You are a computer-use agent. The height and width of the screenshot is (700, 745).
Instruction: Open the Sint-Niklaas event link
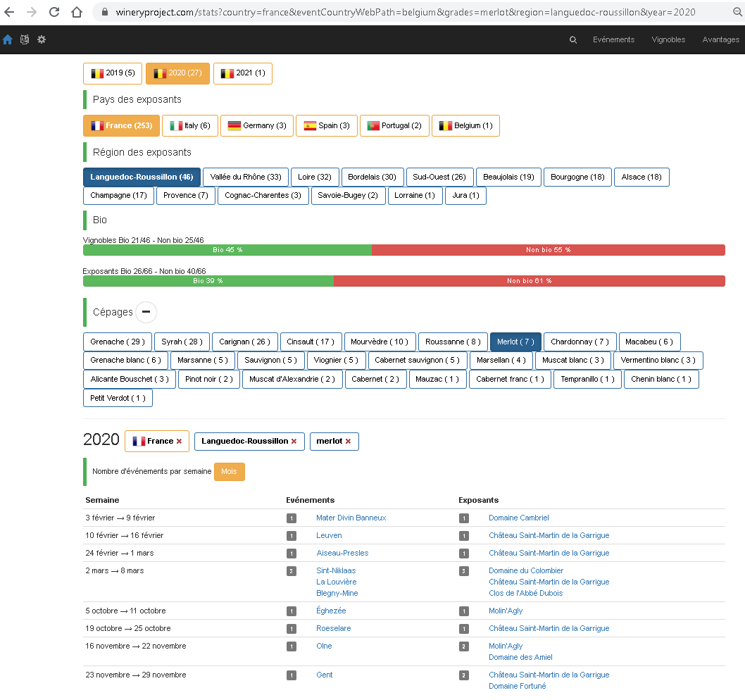click(336, 570)
